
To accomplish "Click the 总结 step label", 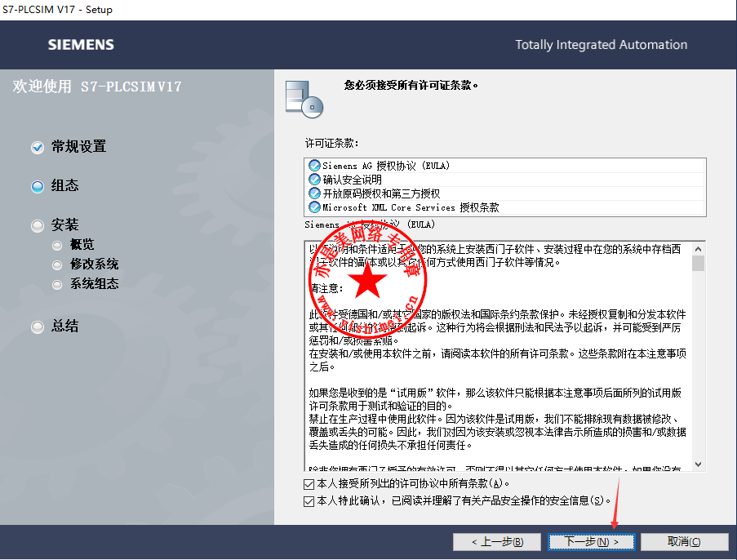I will [x=64, y=326].
